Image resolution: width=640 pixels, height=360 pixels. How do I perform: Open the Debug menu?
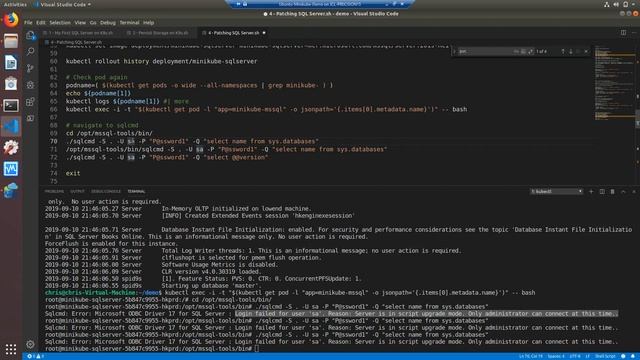[x=108, y=23]
